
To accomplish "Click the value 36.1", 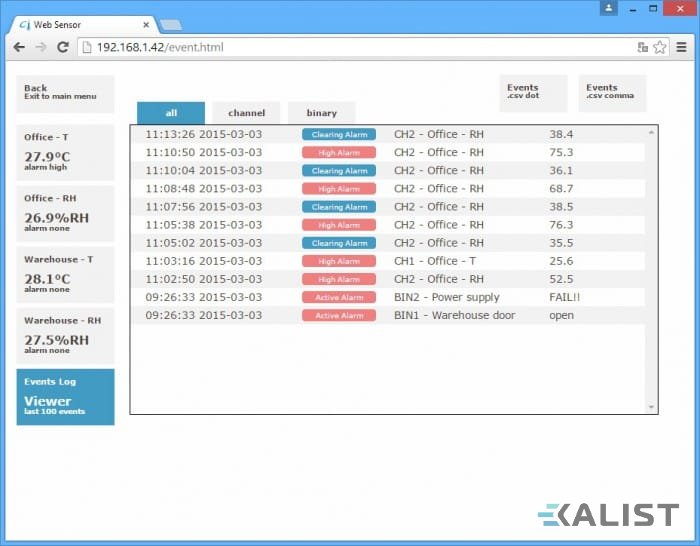I will (x=561, y=171).
